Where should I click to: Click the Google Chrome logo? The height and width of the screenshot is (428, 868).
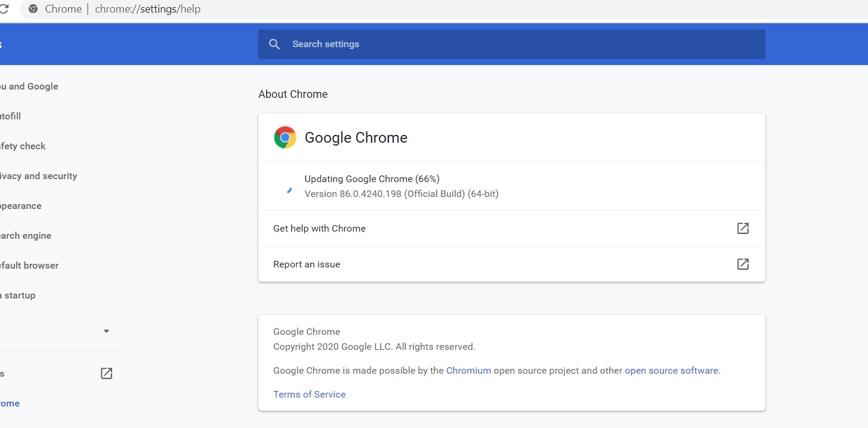tap(285, 137)
